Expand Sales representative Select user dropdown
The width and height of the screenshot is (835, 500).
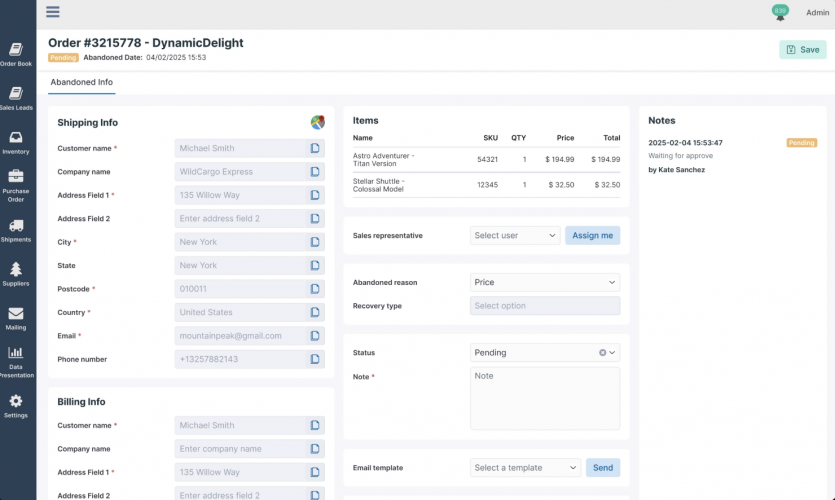click(515, 235)
